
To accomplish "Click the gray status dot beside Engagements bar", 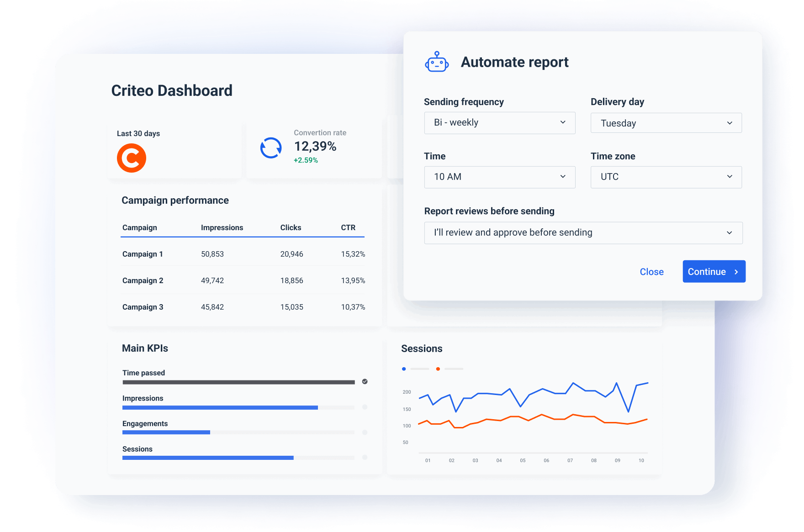I will 364,432.
